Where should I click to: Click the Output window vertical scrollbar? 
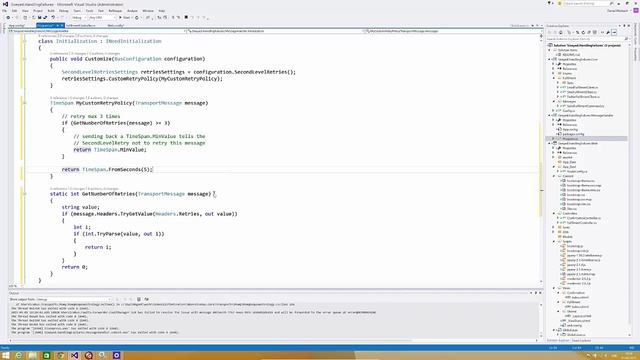(x=541, y=320)
